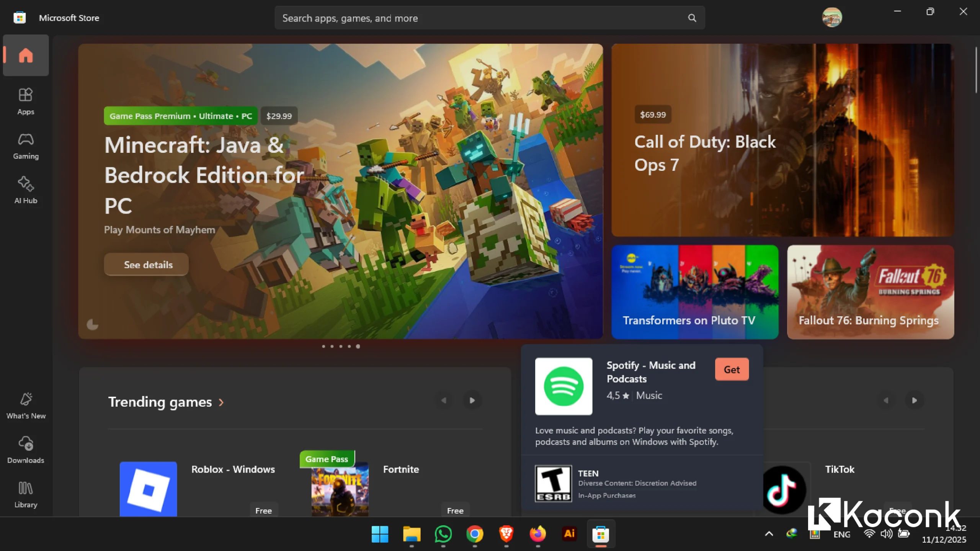The width and height of the screenshot is (980, 551).
Task: Select the last carousel page dot
Action: point(358,347)
